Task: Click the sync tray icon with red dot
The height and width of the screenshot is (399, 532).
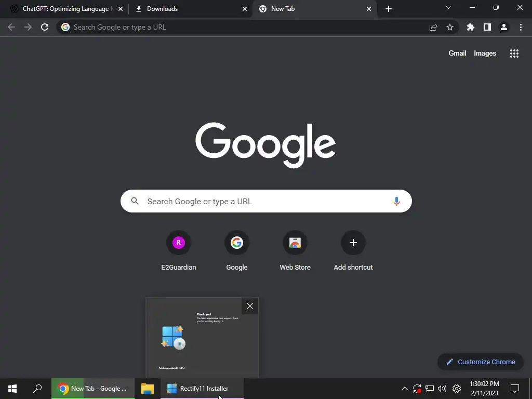Action: point(417,389)
